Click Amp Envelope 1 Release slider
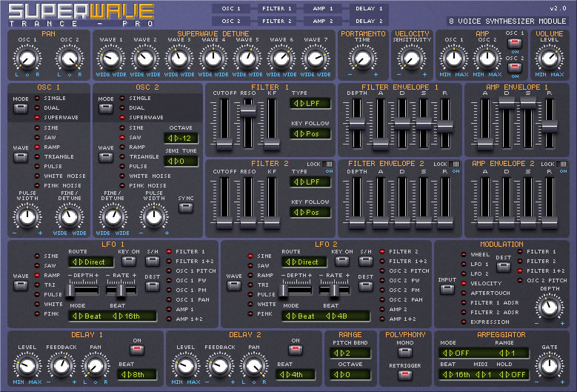577x392 pixels. (x=550, y=124)
